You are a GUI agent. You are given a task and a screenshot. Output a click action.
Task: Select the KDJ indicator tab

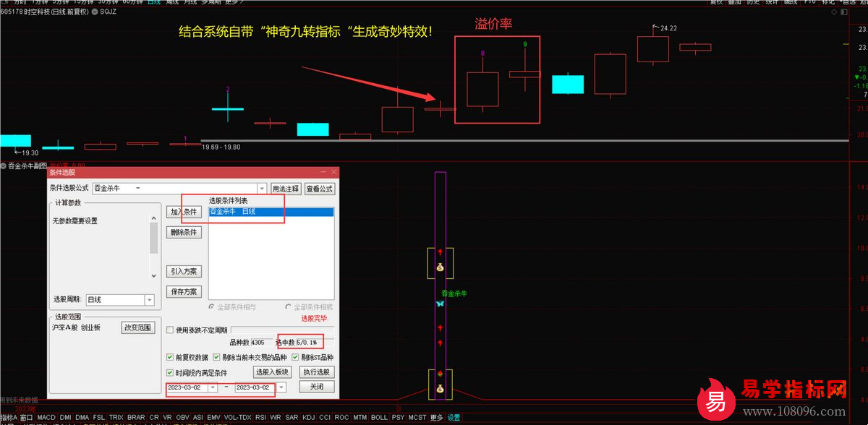click(x=309, y=418)
